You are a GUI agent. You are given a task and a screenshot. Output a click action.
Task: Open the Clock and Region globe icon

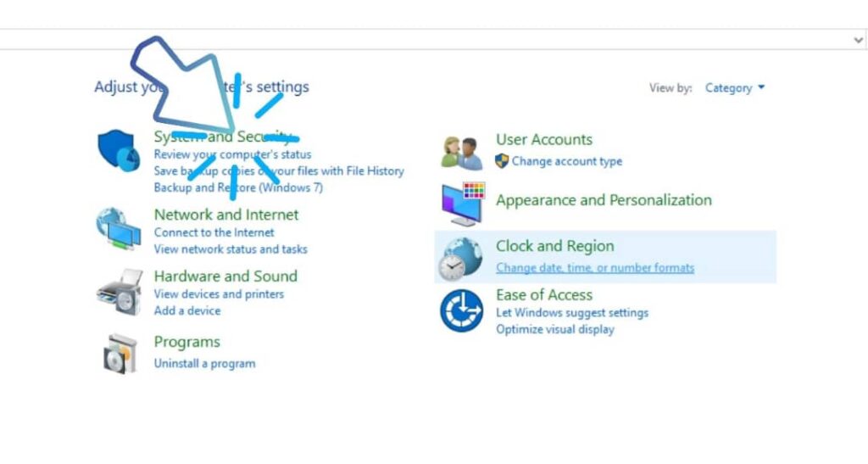pos(460,259)
